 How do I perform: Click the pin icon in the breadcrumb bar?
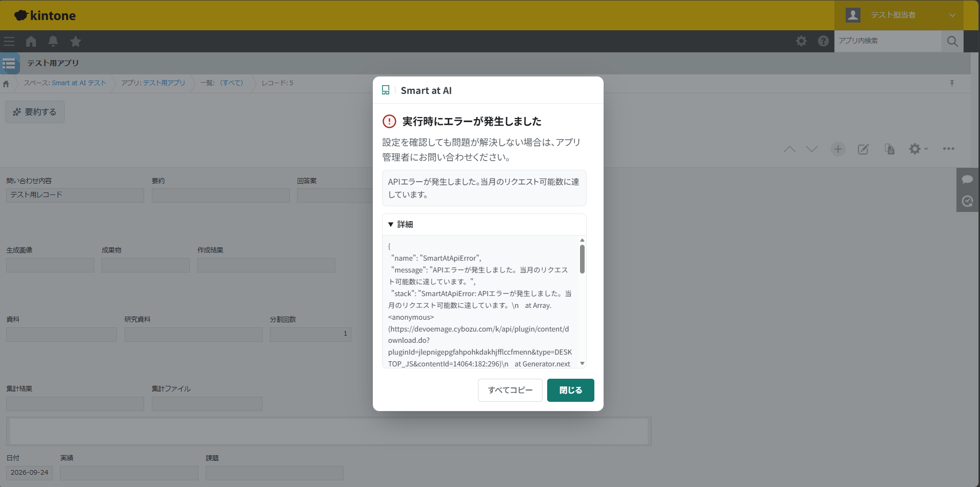(x=952, y=83)
